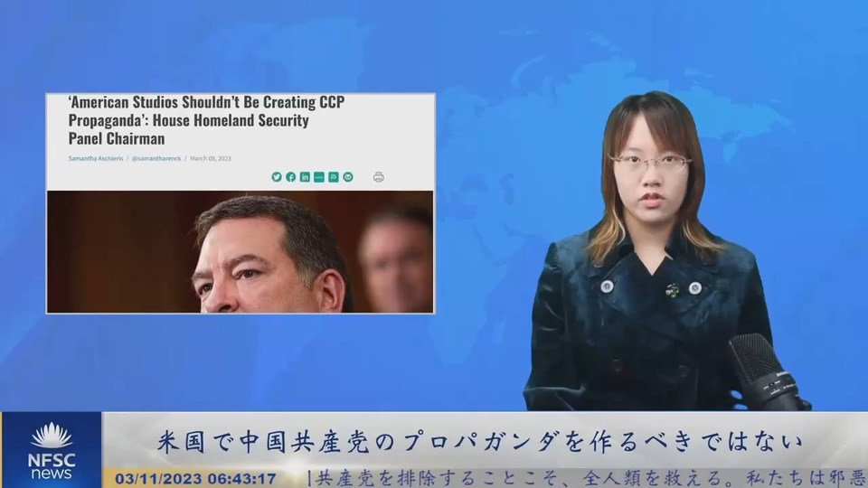
Task: Open author link Samantha Aschieris
Action: coord(96,158)
